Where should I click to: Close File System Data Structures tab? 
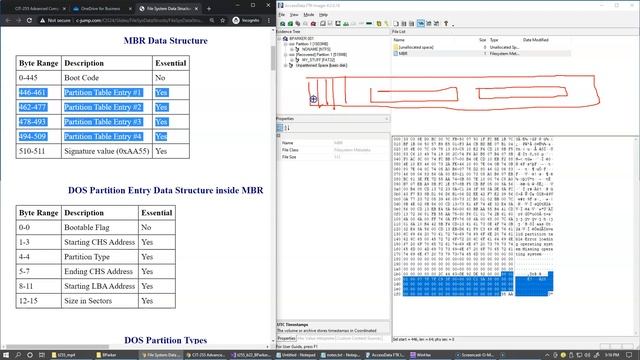pos(196,8)
